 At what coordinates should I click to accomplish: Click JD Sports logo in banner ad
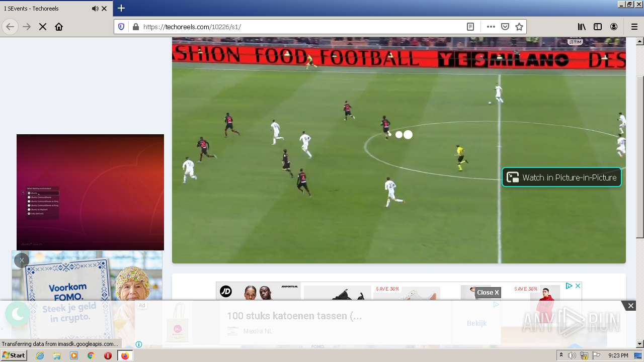226,291
